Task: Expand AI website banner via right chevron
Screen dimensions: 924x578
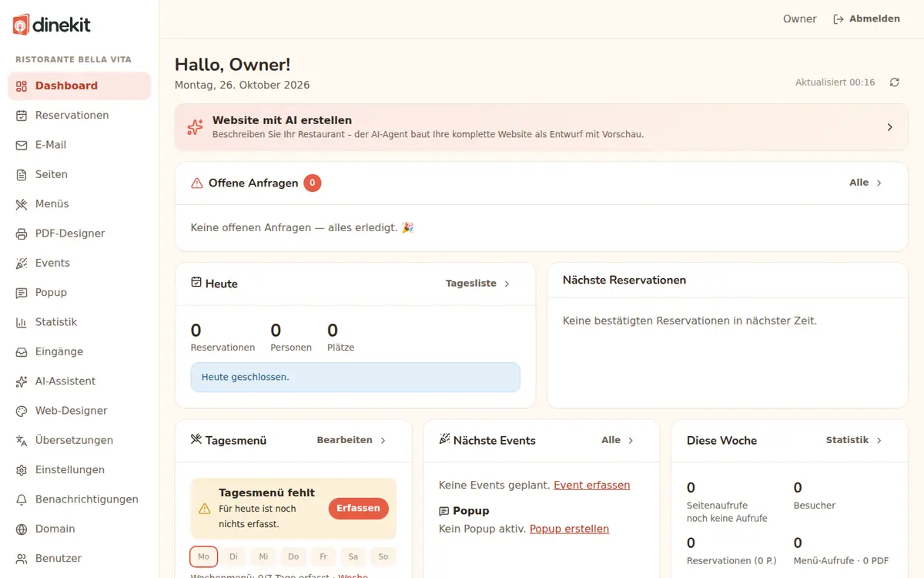Action: (890, 127)
